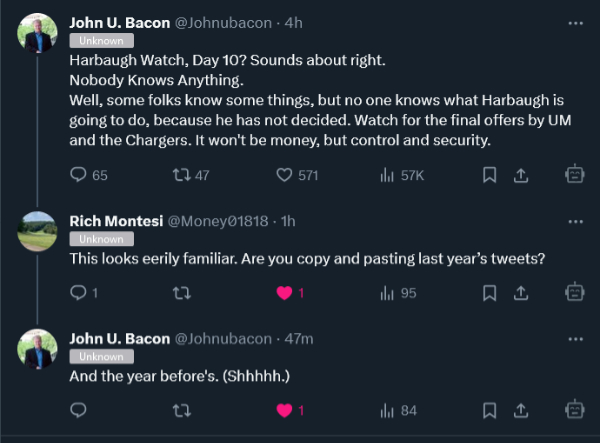Viewport: 600px width, 443px height.
Task: Bookmark the Harbaugh Watch tweet
Action: (x=490, y=175)
